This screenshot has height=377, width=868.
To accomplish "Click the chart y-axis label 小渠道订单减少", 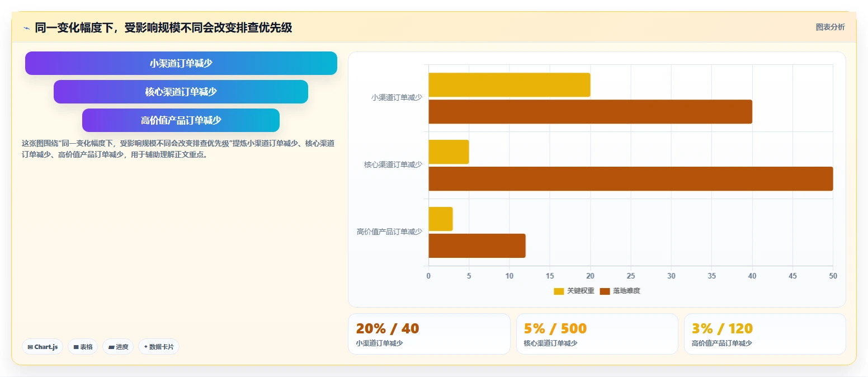I will 397,97.
